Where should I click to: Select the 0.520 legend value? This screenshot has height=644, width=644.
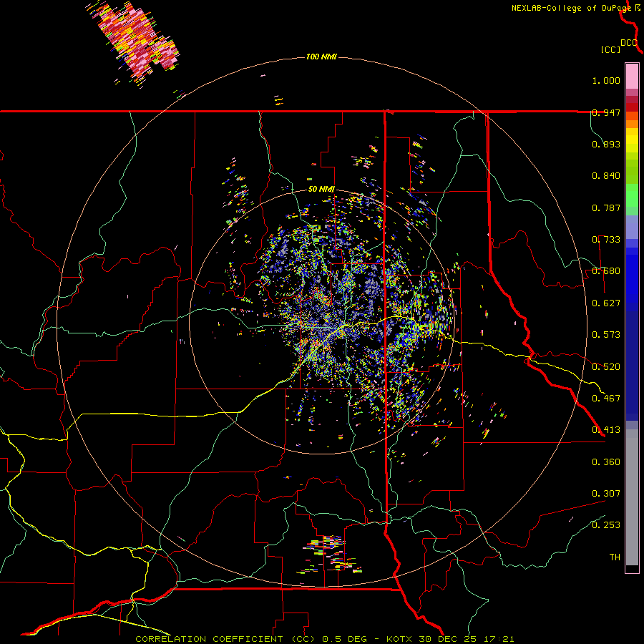pyautogui.click(x=606, y=367)
